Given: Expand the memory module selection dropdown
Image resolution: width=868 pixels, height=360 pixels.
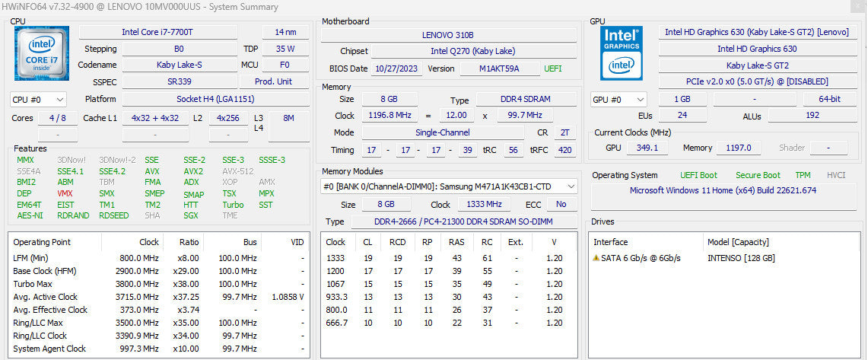Looking at the screenshot, I should tap(449, 186).
